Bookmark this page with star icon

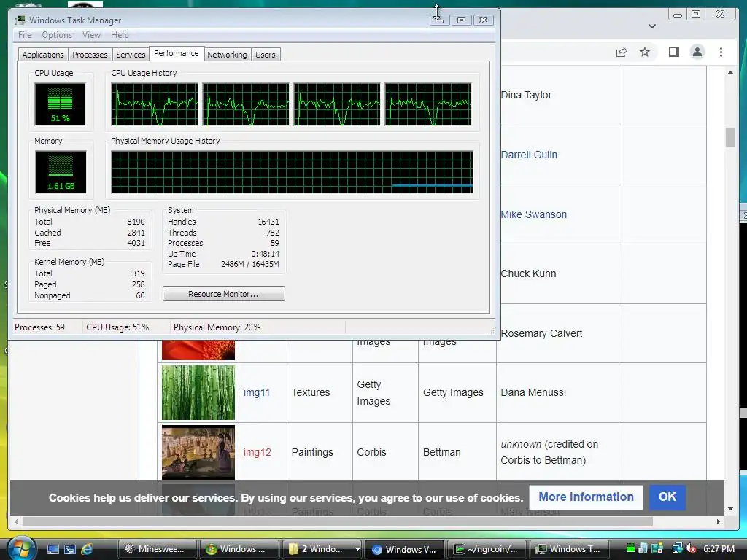[645, 52]
